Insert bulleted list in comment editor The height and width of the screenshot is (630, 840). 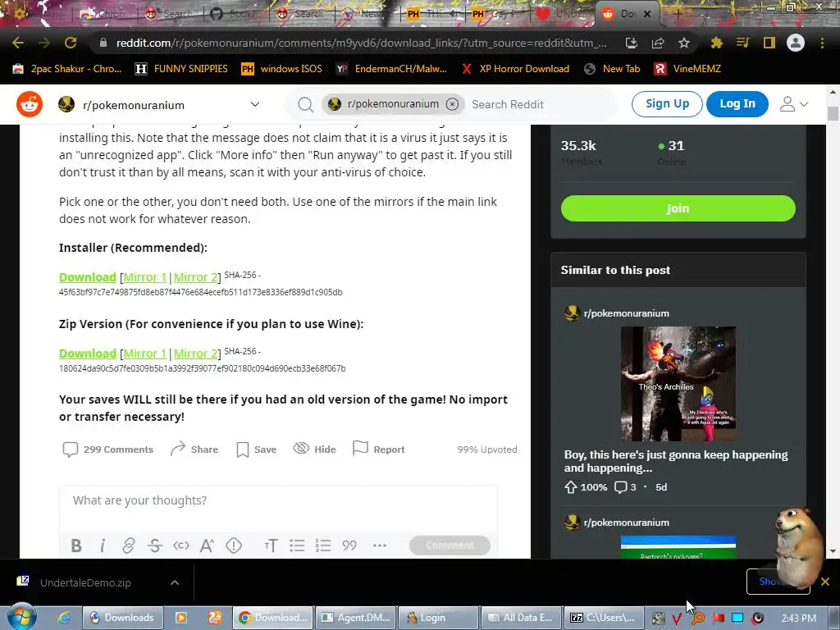point(297,546)
